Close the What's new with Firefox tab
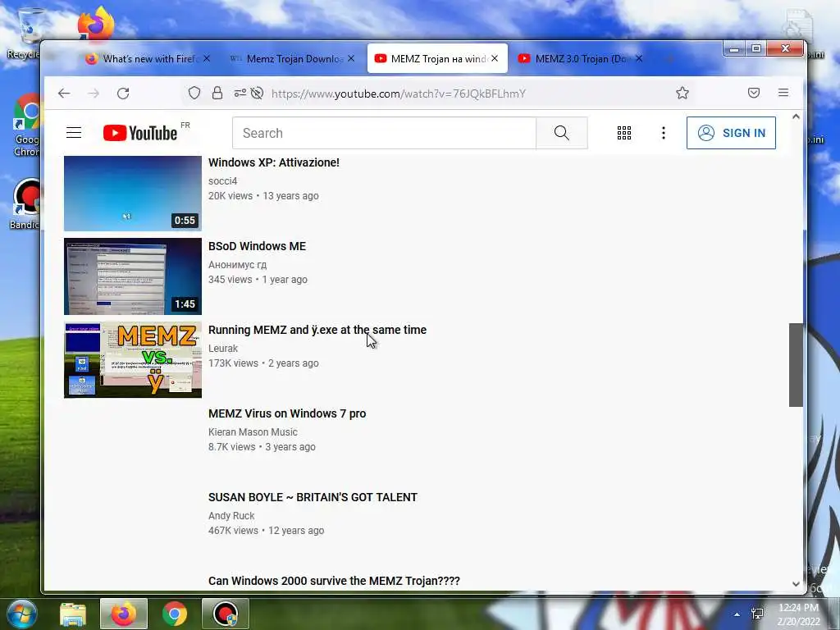This screenshot has height=630, width=840. [207, 58]
